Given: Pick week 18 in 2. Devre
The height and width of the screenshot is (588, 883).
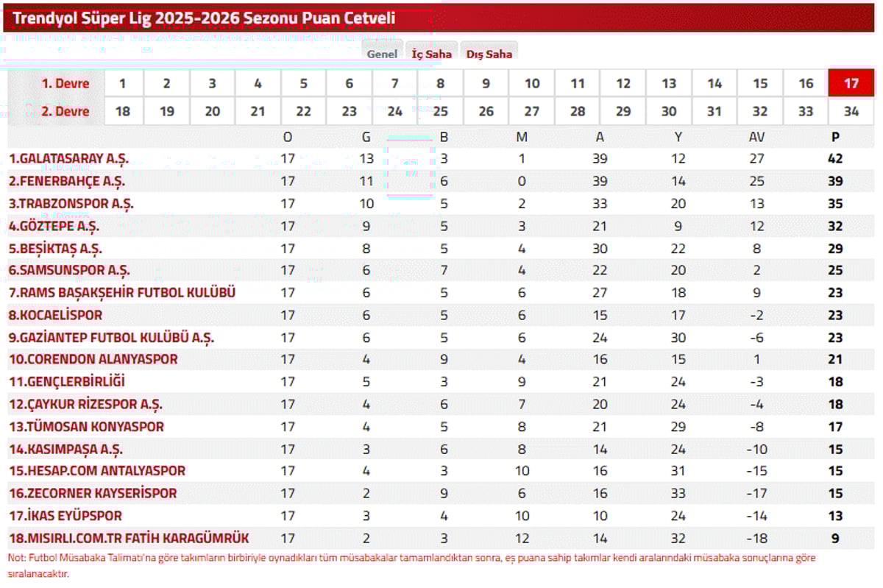Looking at the screenshot, I should pos(122,112).
